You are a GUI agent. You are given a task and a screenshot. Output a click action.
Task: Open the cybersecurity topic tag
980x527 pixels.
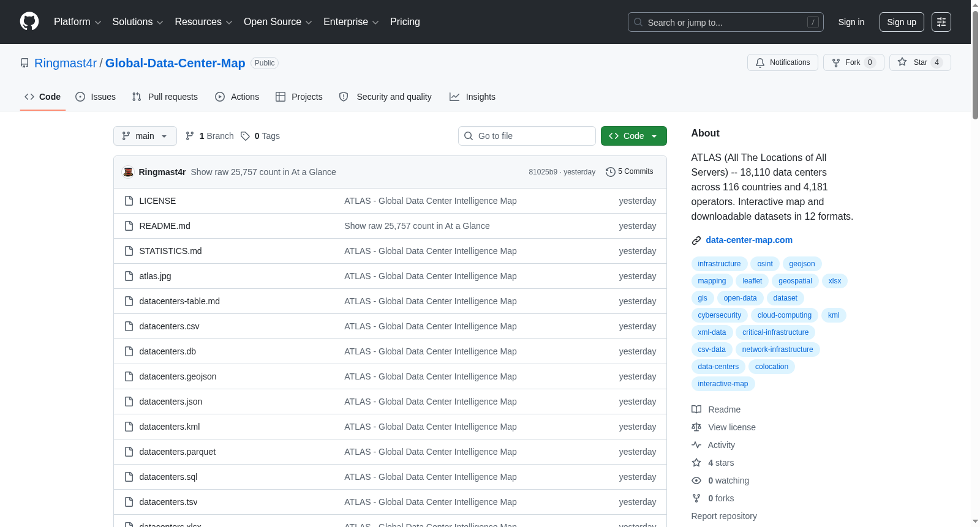coord(719,315)
